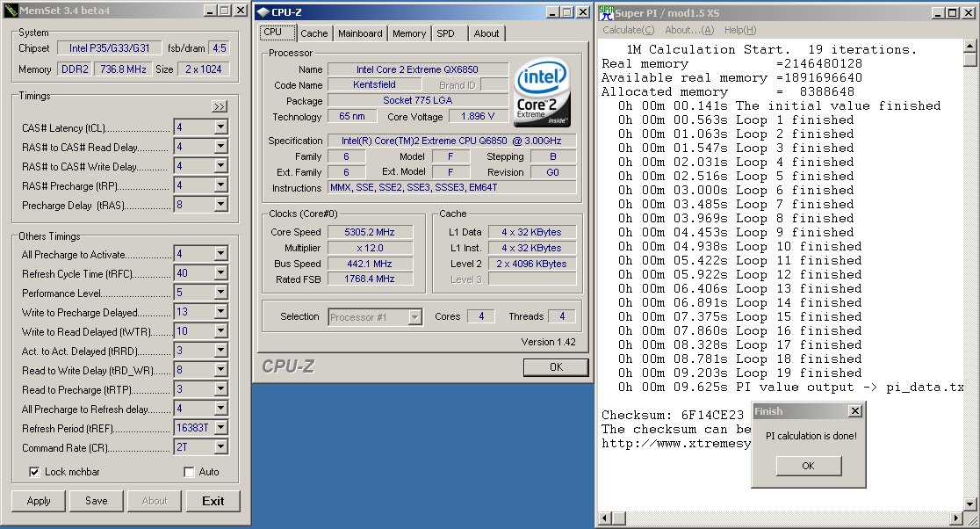Open the Command Rate (CR) dropdown
Viewport: 980px width, 529px height.
[x=220, y=447]
